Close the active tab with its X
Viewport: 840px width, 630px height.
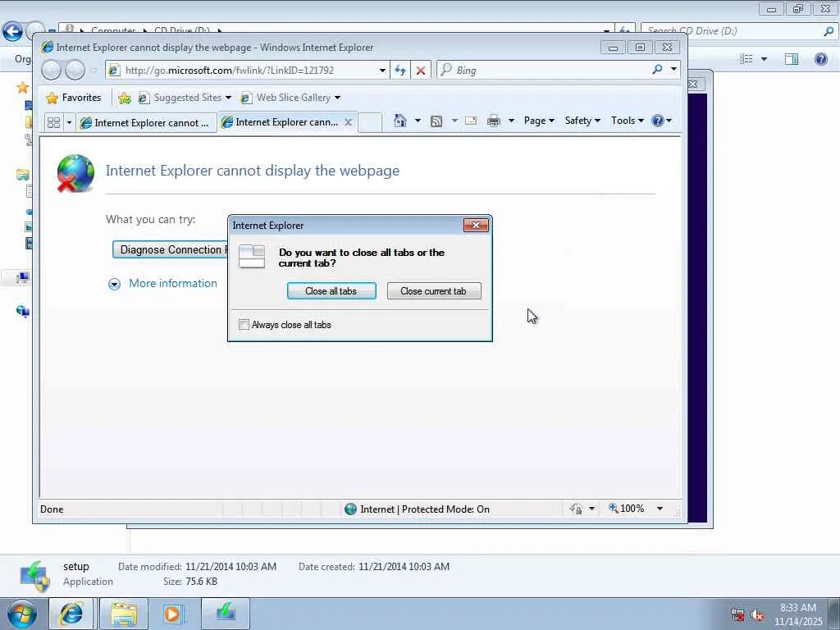(348, 122)
